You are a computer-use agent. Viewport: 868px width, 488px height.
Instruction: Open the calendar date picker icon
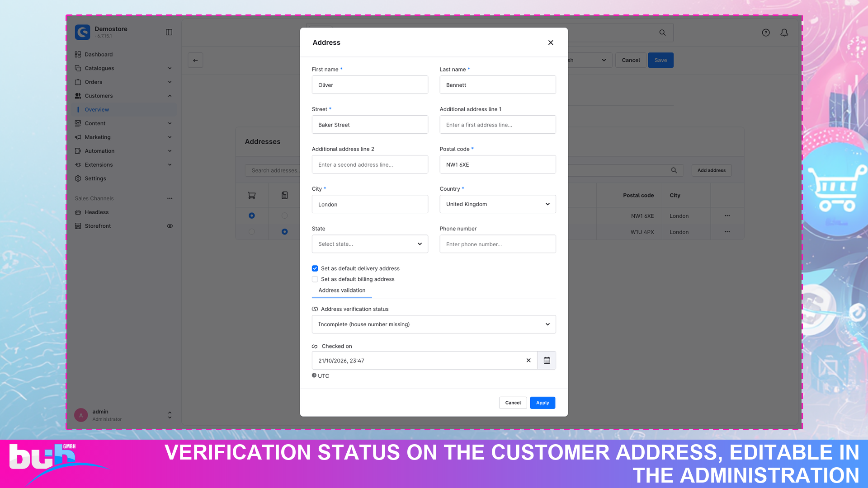pyautogui.click(x=547, y=361)
